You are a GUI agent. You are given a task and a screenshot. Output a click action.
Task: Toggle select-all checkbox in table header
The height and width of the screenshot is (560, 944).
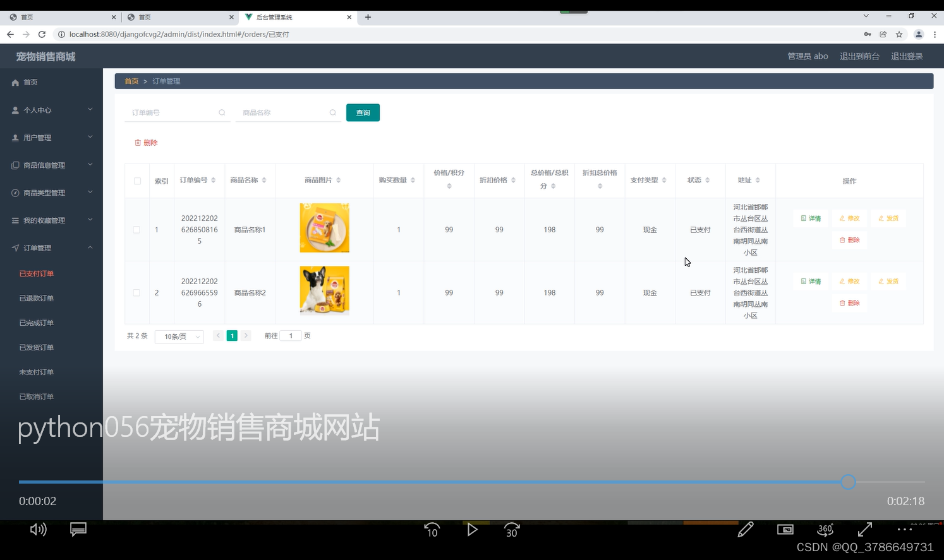click(137, 181)
